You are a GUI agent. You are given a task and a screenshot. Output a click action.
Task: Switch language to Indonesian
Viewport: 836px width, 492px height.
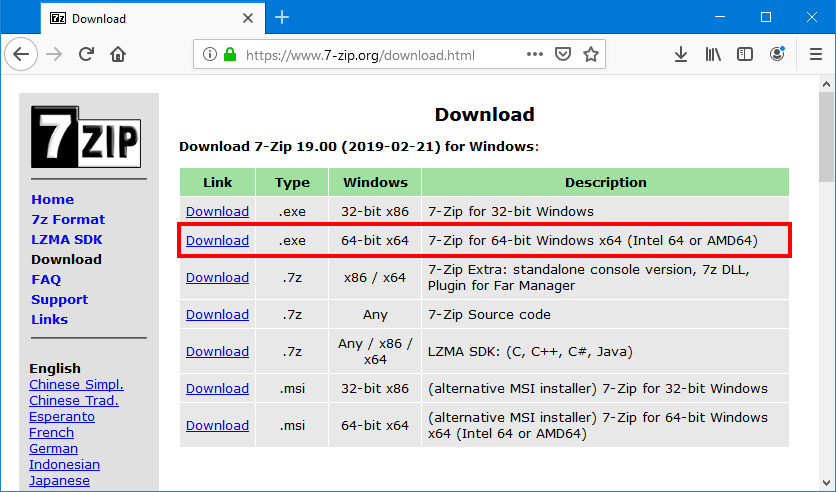tap(65, 464)
